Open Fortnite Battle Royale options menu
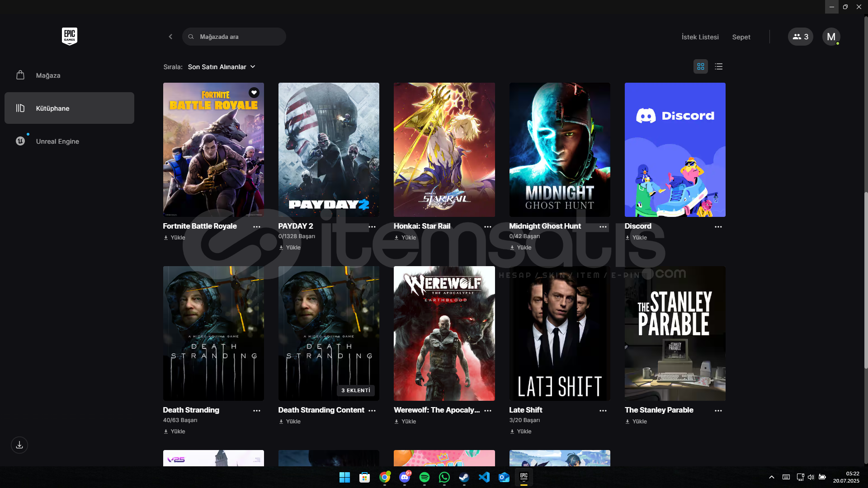Viewport: 868px width, 488px height. [x=257, y=227]
